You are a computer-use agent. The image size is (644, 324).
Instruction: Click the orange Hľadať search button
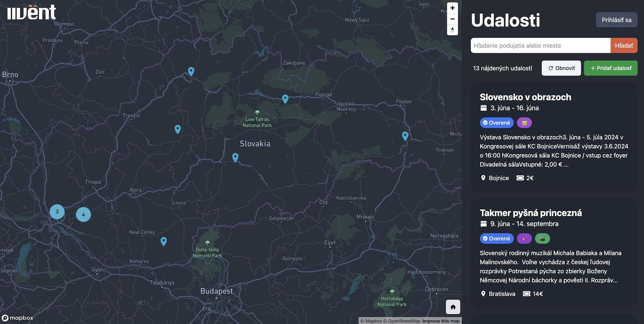(x=624, y=46)
